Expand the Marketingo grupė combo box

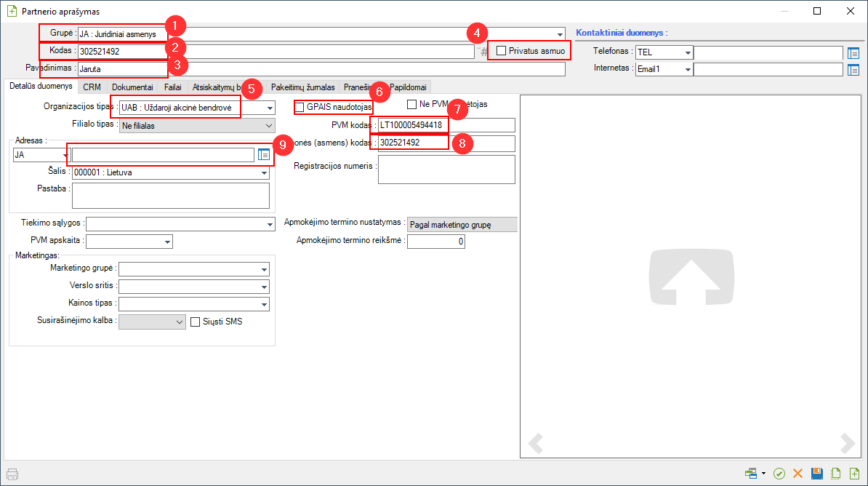264,269
